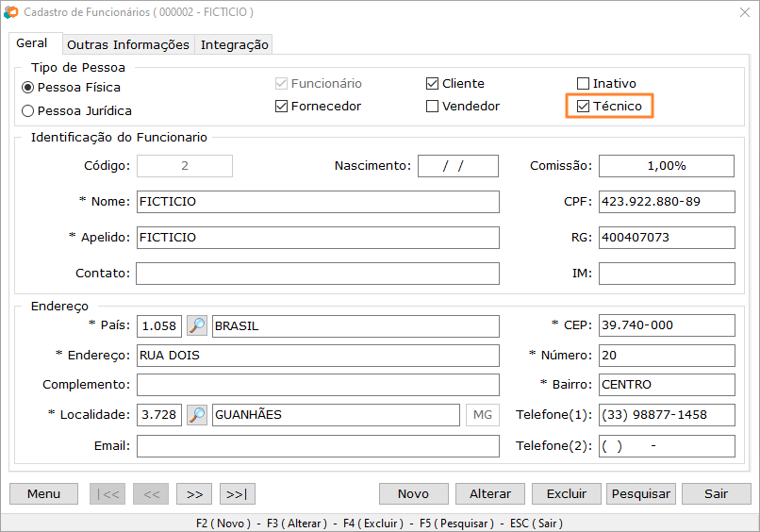Select Pessoa Jurídica radio option
Viewport: 760px width, 532px height.
[28, 111]
